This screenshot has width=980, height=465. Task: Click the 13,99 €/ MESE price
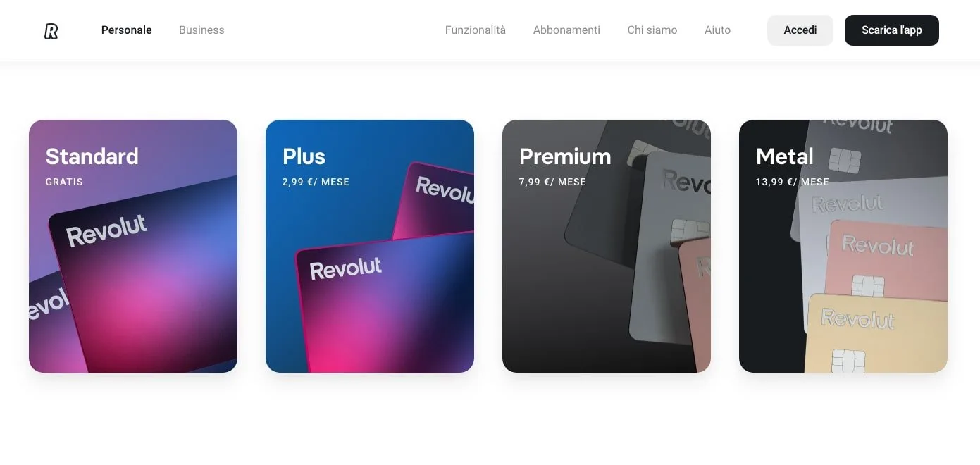pyautogui.click(x=793, y=182)
